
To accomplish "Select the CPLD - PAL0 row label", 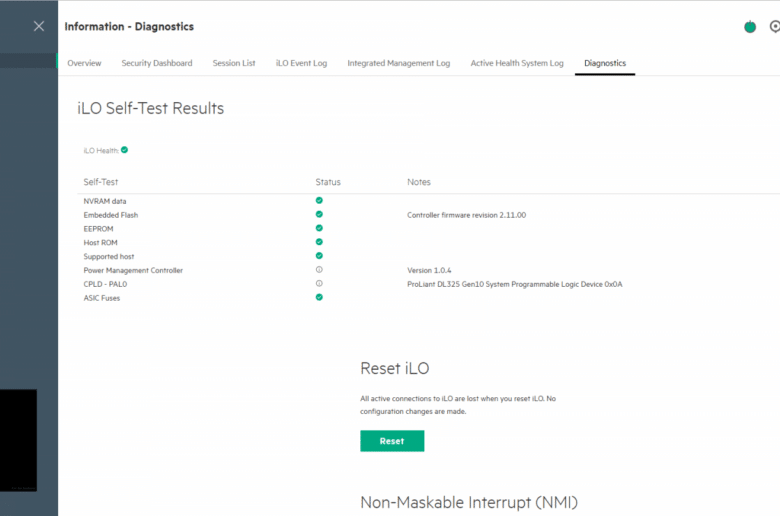I will coord(105,284).
